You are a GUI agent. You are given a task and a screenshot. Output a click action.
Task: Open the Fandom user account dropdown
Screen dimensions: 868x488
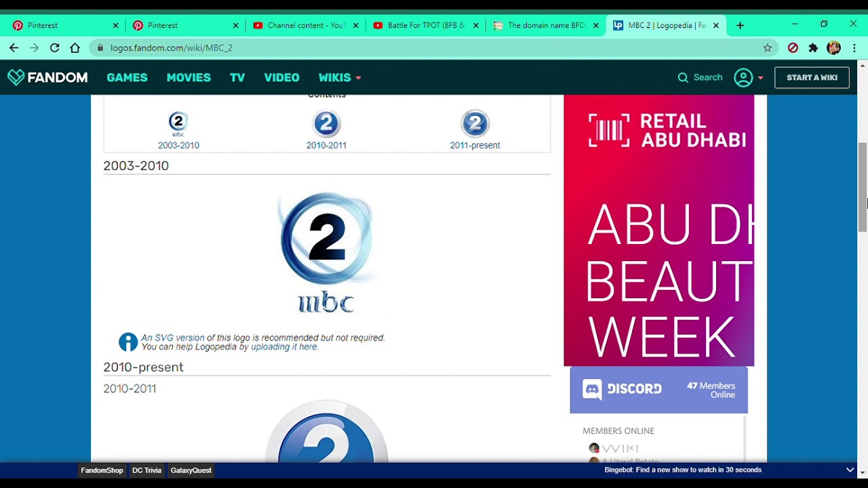[x=749, y=77]
